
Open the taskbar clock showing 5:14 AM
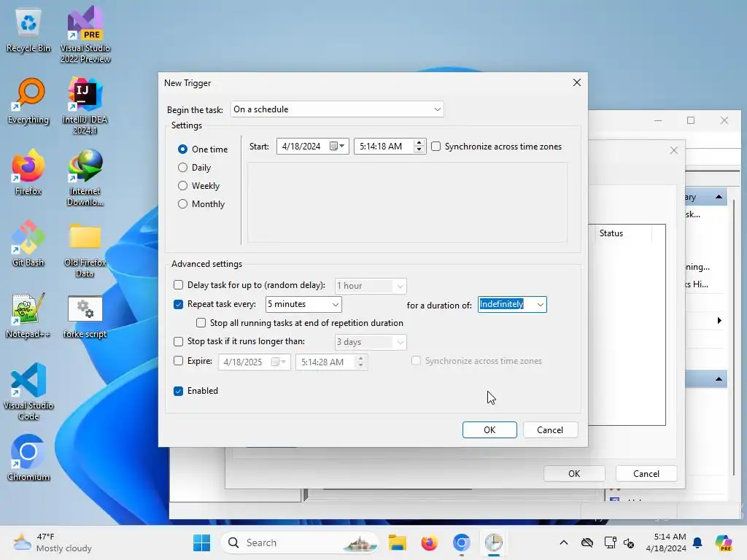pyautogui.click(x=665, y=542)
